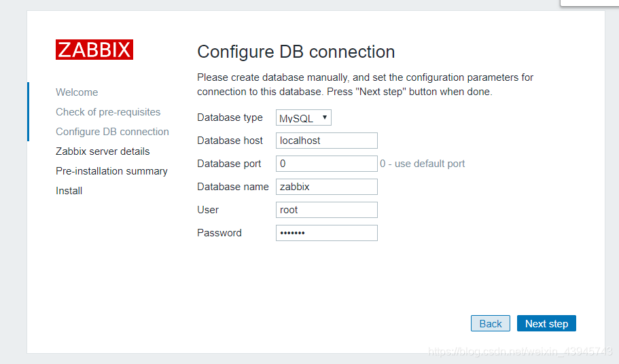This screenshot has width=619, height=364.
Task: Open Pre-installation summary step
Action: [x=111, y=171]
